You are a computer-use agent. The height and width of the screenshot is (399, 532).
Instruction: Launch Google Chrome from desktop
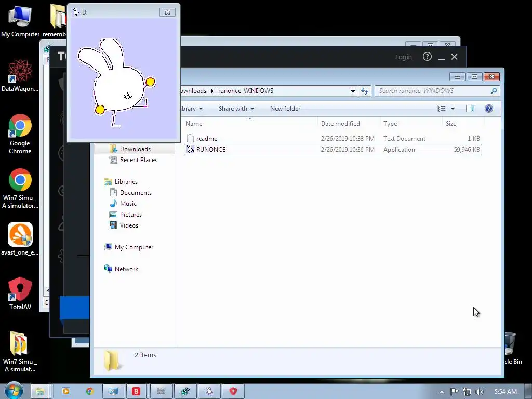tap(20, 134)
